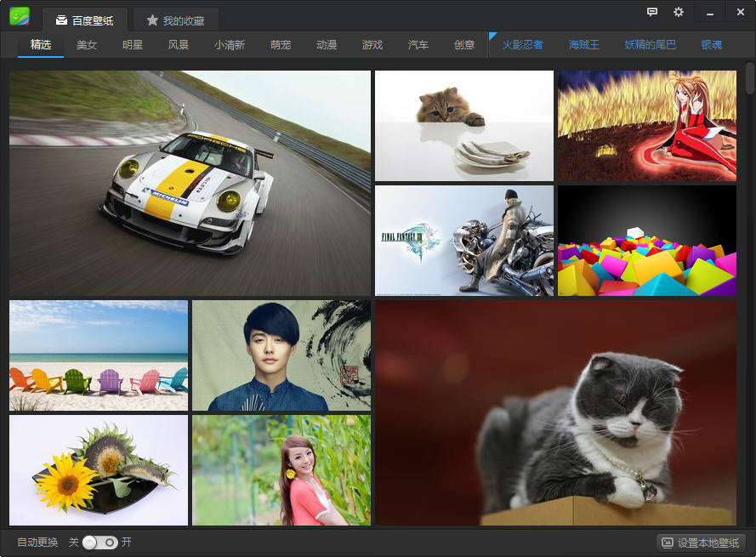The width and height of the screenshot is (756, 557).
Task: Select the Porsche race car wallpaper
Action: (x=190, y=183)
